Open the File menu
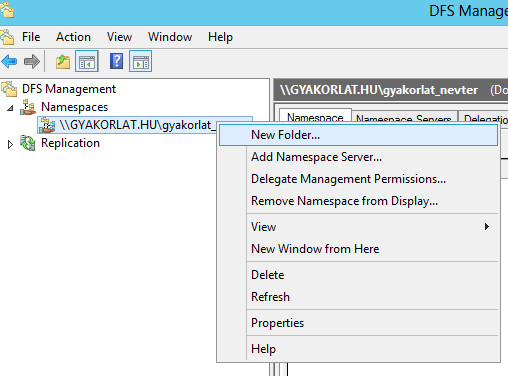The width and height of the screenshot is (508, 376). [31, 37]
